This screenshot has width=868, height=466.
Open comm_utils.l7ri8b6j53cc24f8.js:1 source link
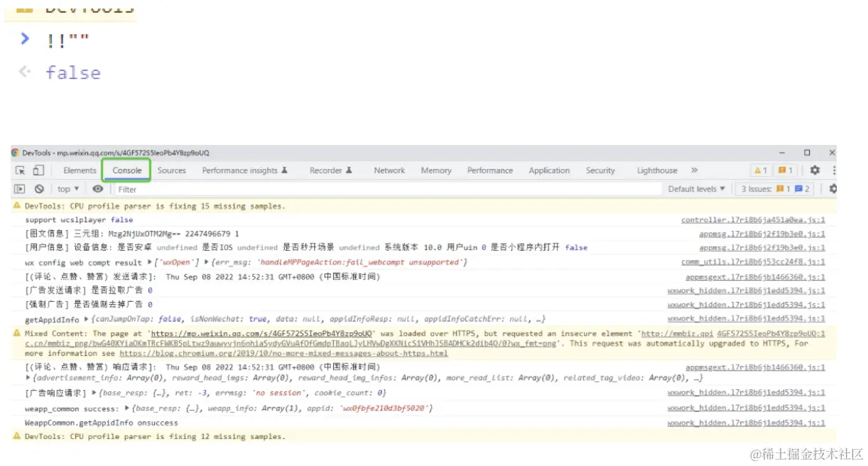[x=753, y=263]
